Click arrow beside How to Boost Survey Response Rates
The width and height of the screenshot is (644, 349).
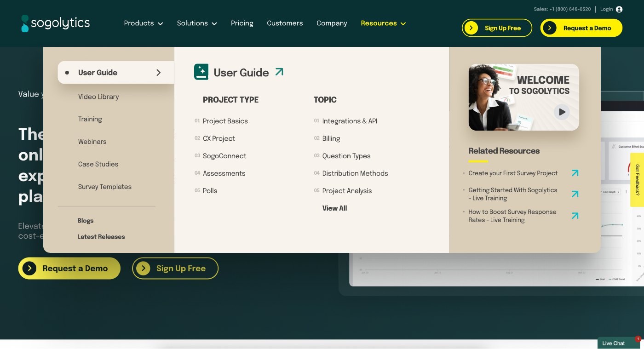575,216
